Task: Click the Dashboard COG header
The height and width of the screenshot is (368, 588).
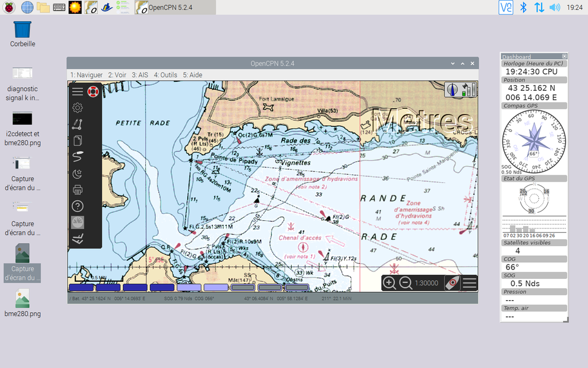Action: 534,259
